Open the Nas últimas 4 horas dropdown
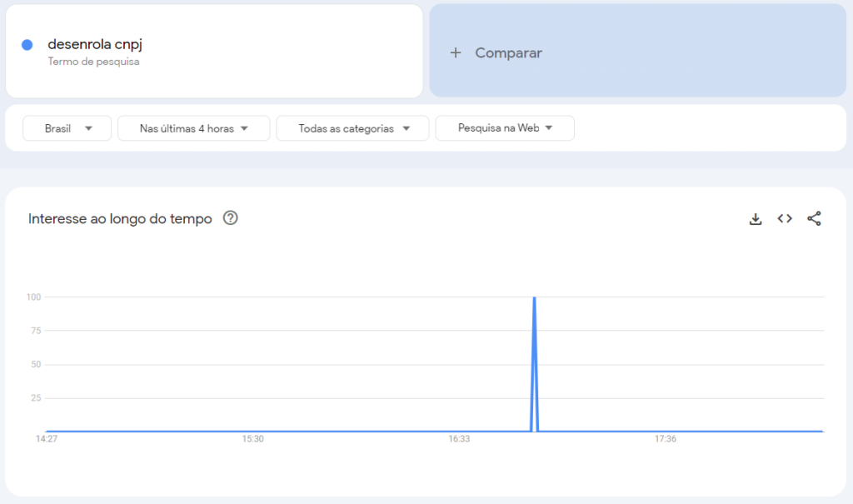 [x=193, y=128]
